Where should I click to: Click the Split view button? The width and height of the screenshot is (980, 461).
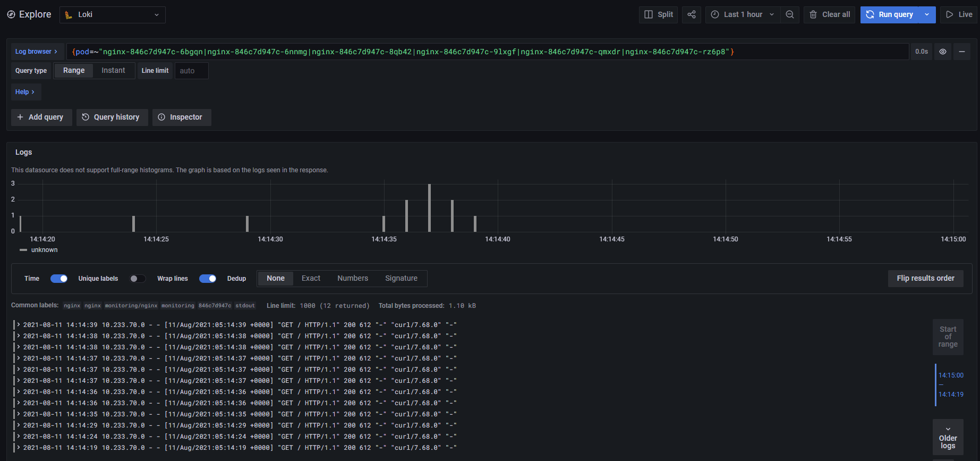658,15
